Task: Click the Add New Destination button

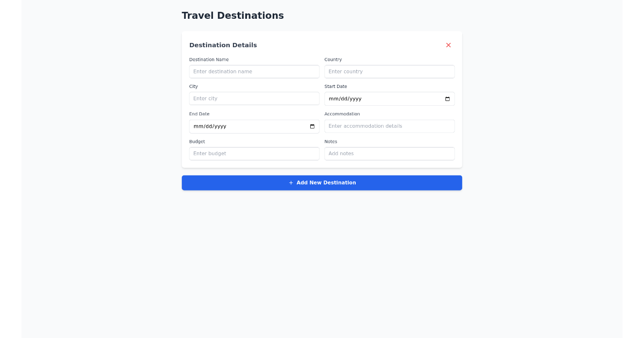Action: click(322, 182)
